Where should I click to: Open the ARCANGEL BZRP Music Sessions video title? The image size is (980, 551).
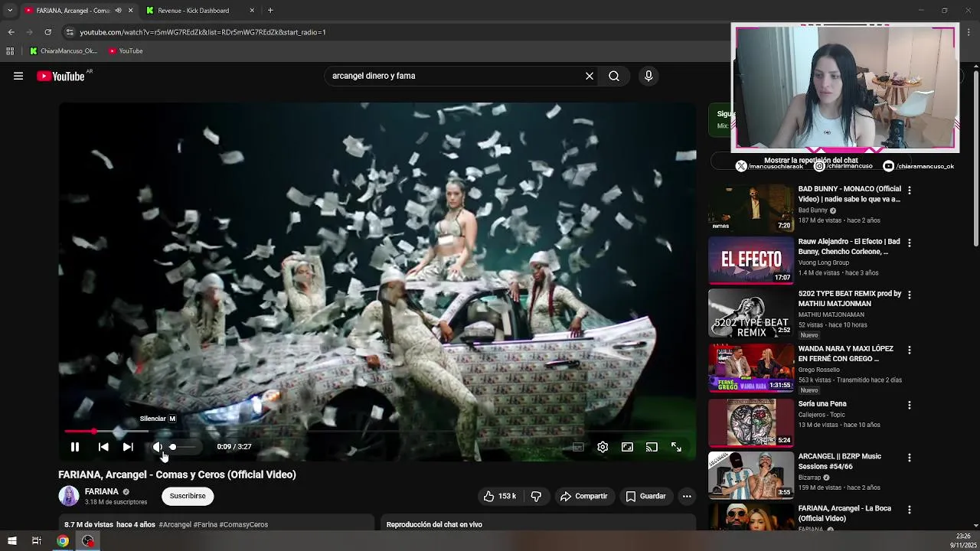[x=840, y=461]
